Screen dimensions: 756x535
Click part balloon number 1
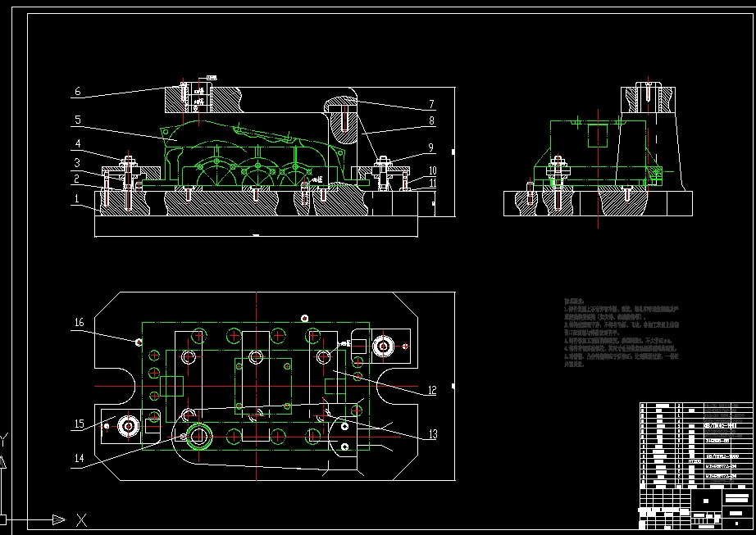pos(76,198)
